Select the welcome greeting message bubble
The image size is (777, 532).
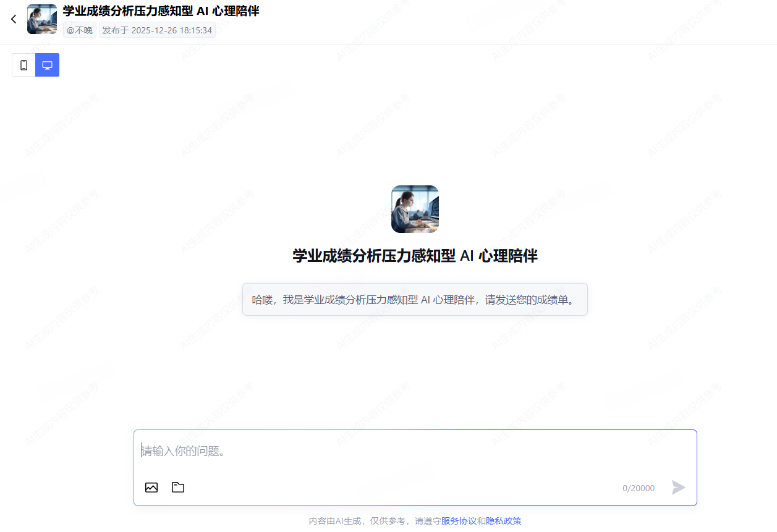tap(415, 300)
